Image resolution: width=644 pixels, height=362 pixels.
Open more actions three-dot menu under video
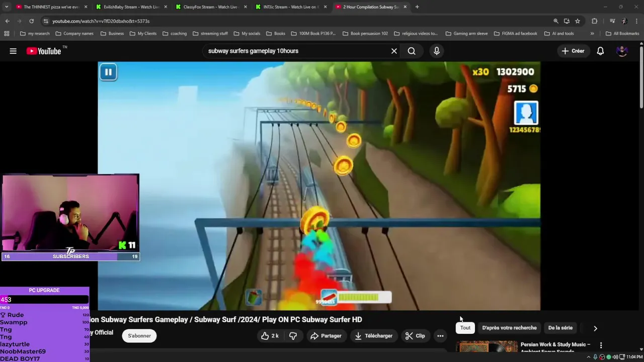click(x=440, y=336)
